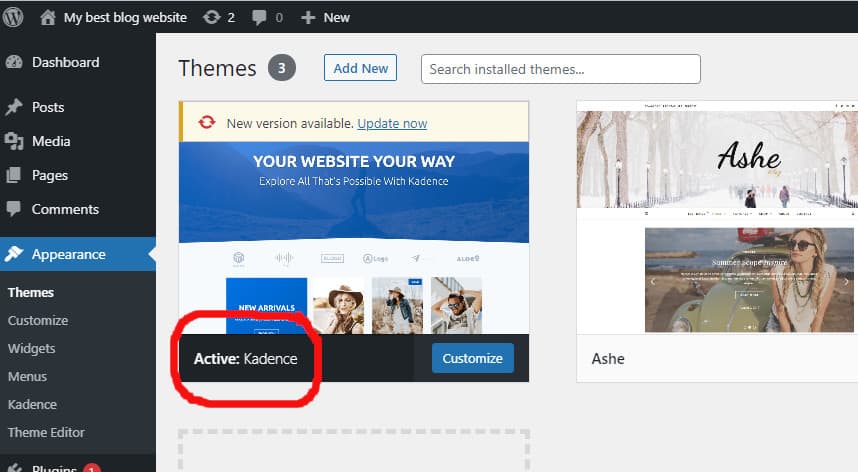This screenshot has width=858, height=472.
Task: Click the plus icon next to New
Action: (x=308, y=18)
